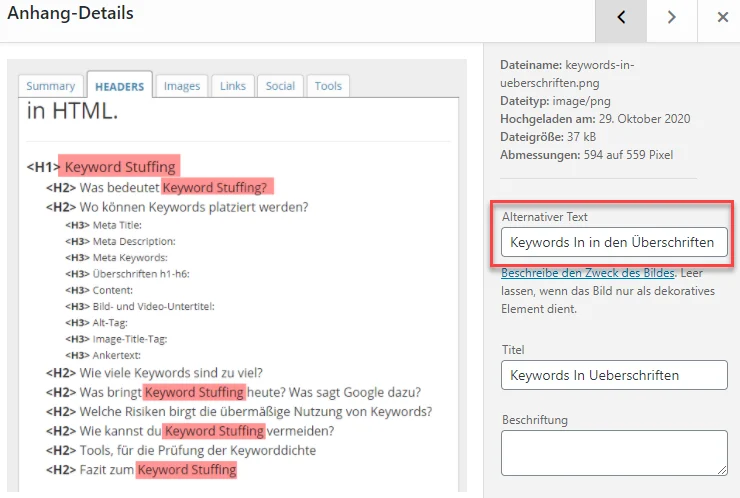Grab the Beschriftung textarea resize handle
The image size is (740, 498).
(x=722, y=470)
